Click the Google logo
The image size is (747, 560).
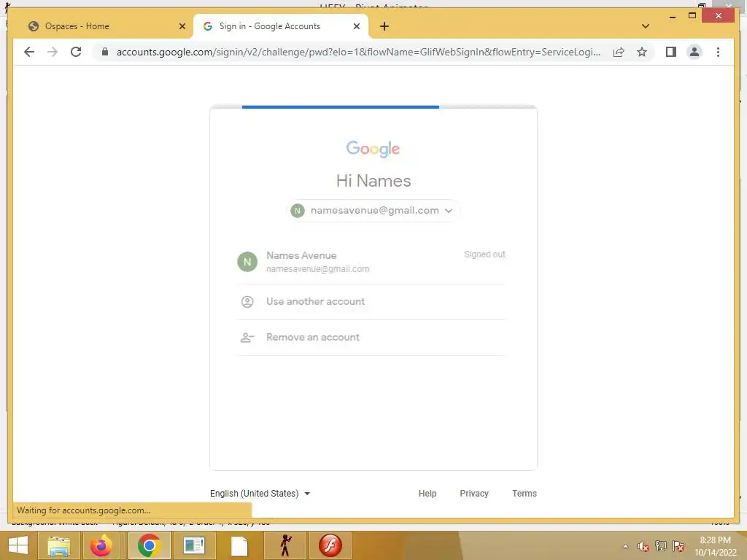pyautogui.click(x=373, y=149)
